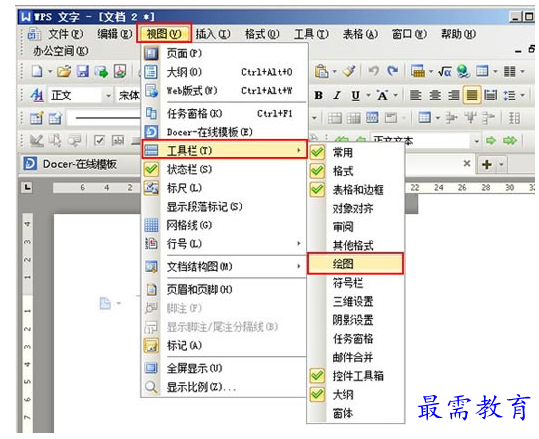Open the font color A dropdown arrow
The height and width of the screenshot is (439, 539).
coord(396,95)
